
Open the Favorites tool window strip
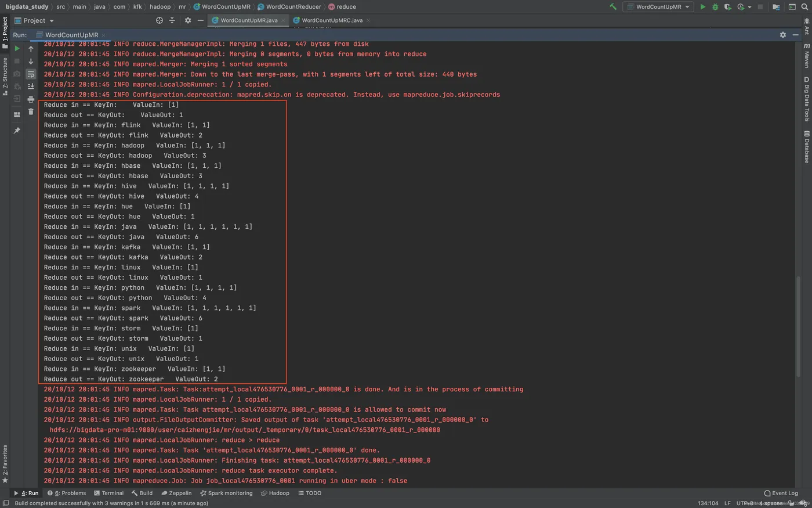pos(5,464)
